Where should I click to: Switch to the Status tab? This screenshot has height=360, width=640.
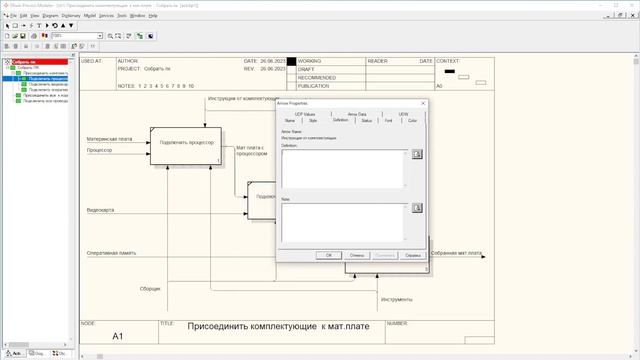pyautogui.click(x=367, y=121)
